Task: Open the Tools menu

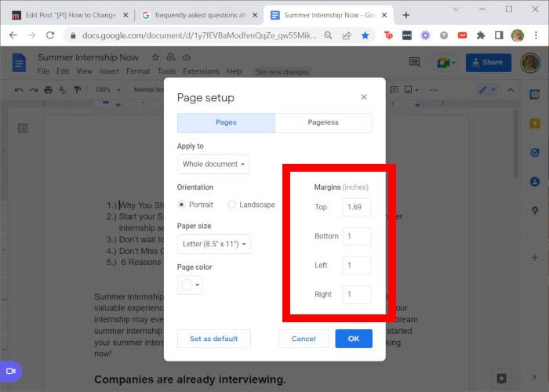Action: coord(166,71)
